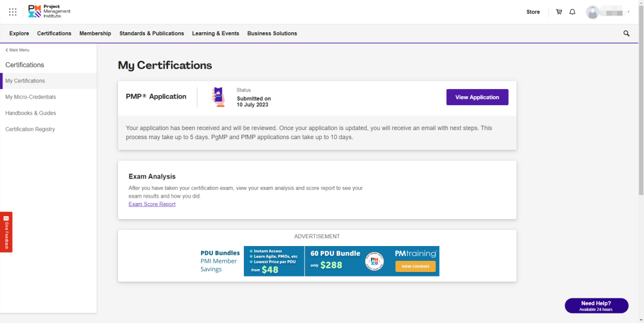The height and width of the screenshot is (323, 644).
Task: Open the Certifications top menu
Action: coord(54,33)
